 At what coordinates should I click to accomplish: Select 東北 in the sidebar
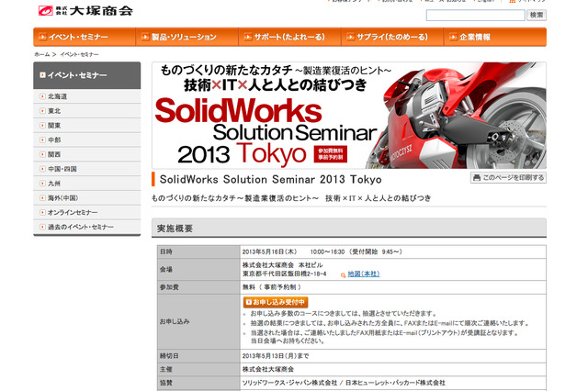point(87,111)
